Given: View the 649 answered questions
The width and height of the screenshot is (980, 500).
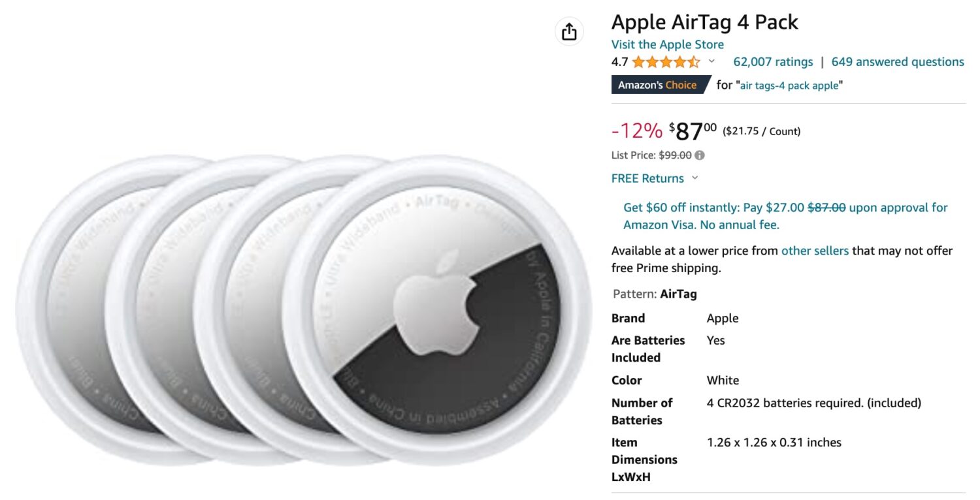Looking at the screenshot, I should point(897,61).
